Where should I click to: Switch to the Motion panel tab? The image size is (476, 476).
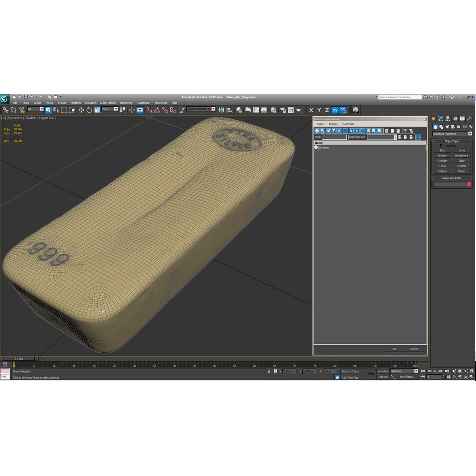point(455,119)
